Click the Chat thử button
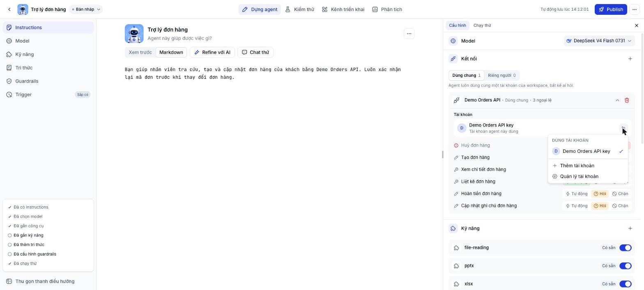Image resolution: width=644 pixels, height=290 pixels. click(x=255, y=52)
